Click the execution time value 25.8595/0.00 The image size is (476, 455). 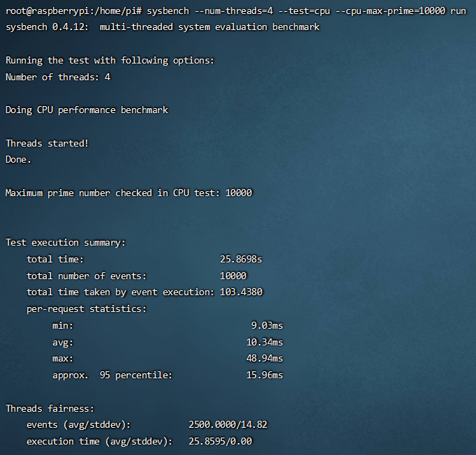(x=220, y=441)
